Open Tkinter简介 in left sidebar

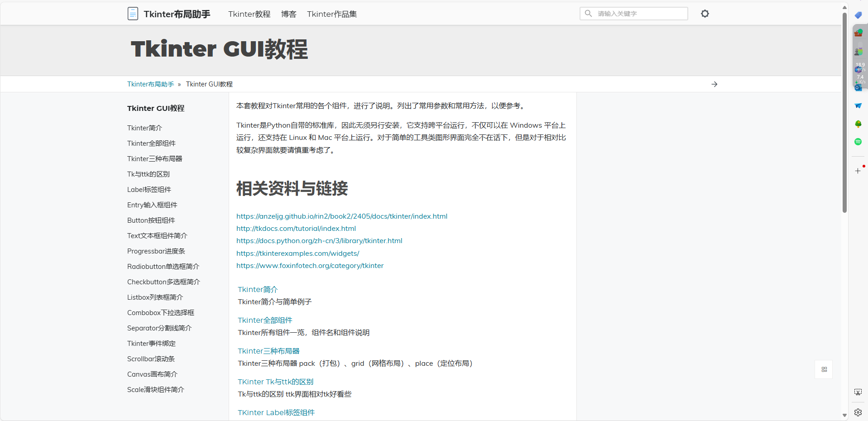pos(144,128)
